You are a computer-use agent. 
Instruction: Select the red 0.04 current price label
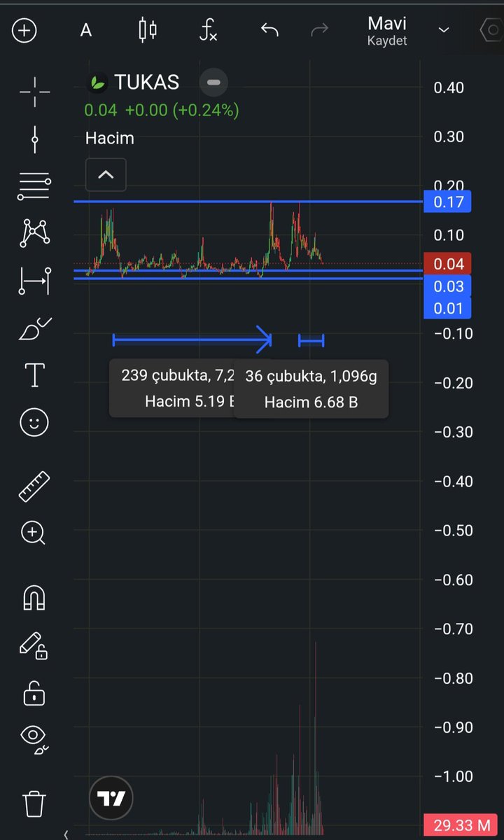[x=448, y=263]
